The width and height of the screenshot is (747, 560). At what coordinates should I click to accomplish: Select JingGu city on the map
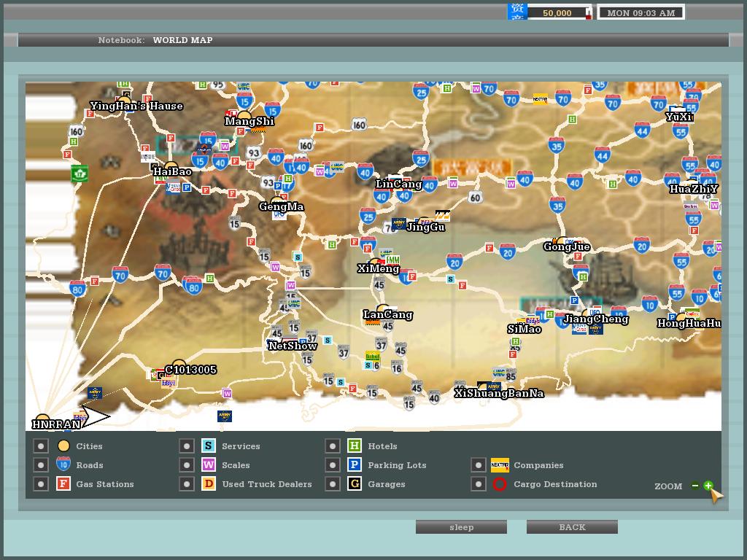click(x=425, y=227)
